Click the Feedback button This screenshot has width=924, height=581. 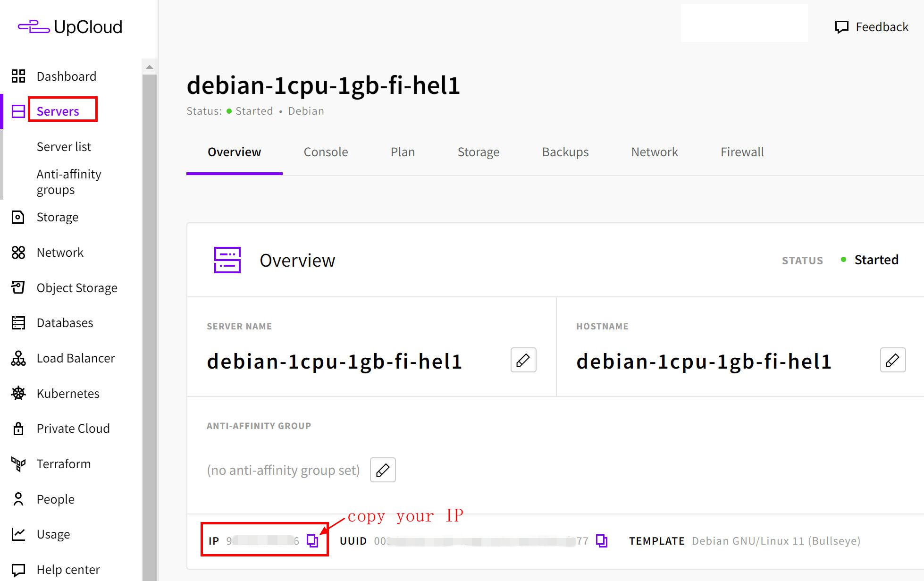tap(872, 27)
